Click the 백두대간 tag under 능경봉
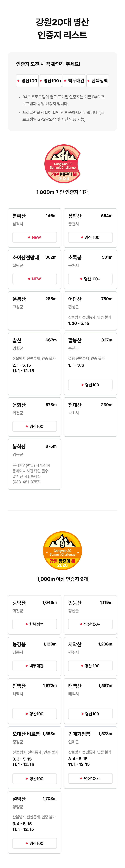The image size is (125, 868). [35, 665]
